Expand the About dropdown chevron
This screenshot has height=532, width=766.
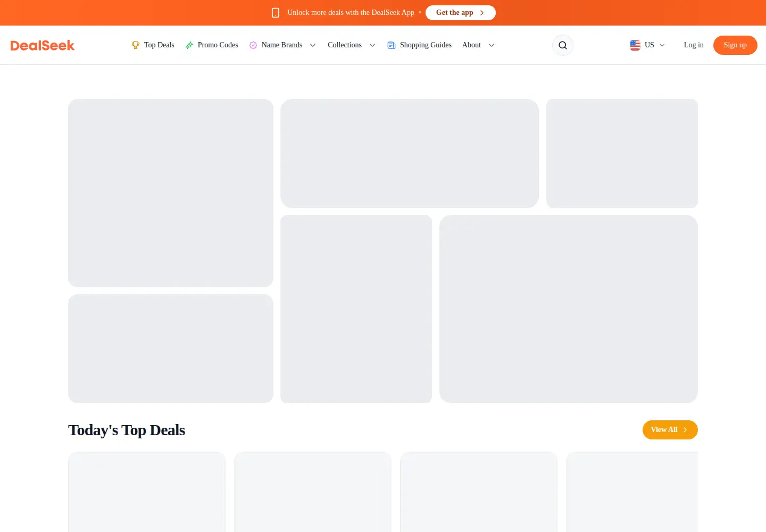click(492, 45)
